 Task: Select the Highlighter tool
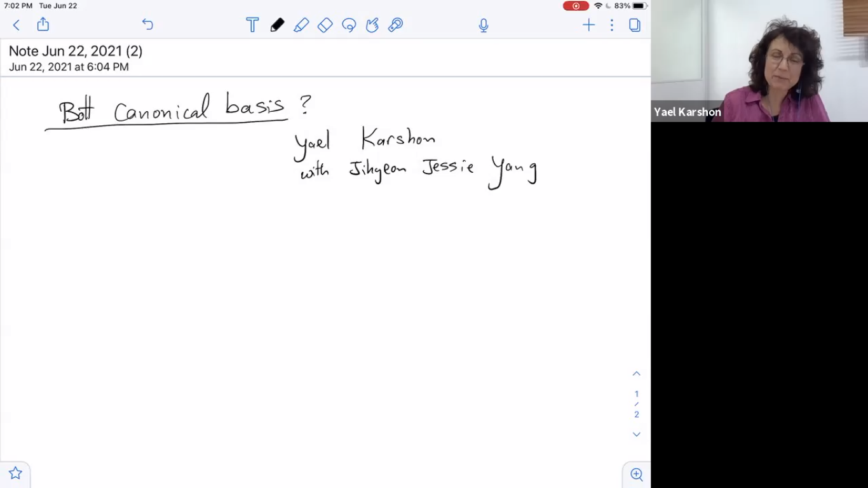pyautogui.click(x=301, y=25)
